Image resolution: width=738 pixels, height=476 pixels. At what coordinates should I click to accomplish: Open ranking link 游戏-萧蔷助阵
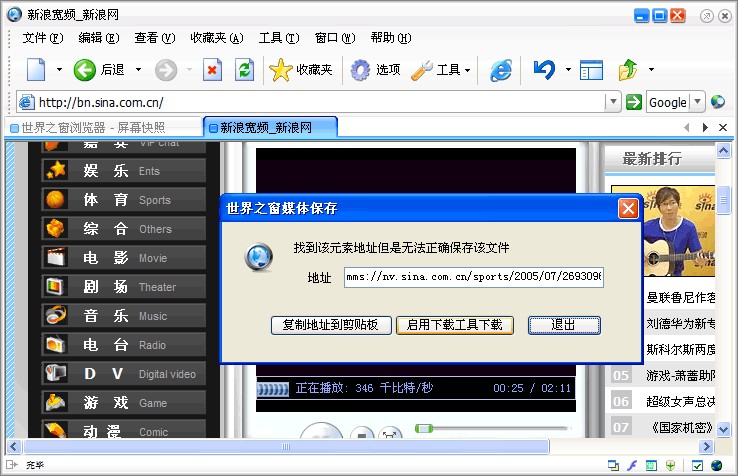(x=681, y=375)
